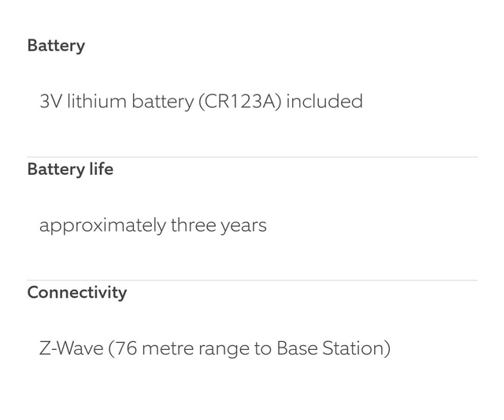Screen dimensions: 504x420
Task: Click the "Battery" section heading
Action: point(56,46)
